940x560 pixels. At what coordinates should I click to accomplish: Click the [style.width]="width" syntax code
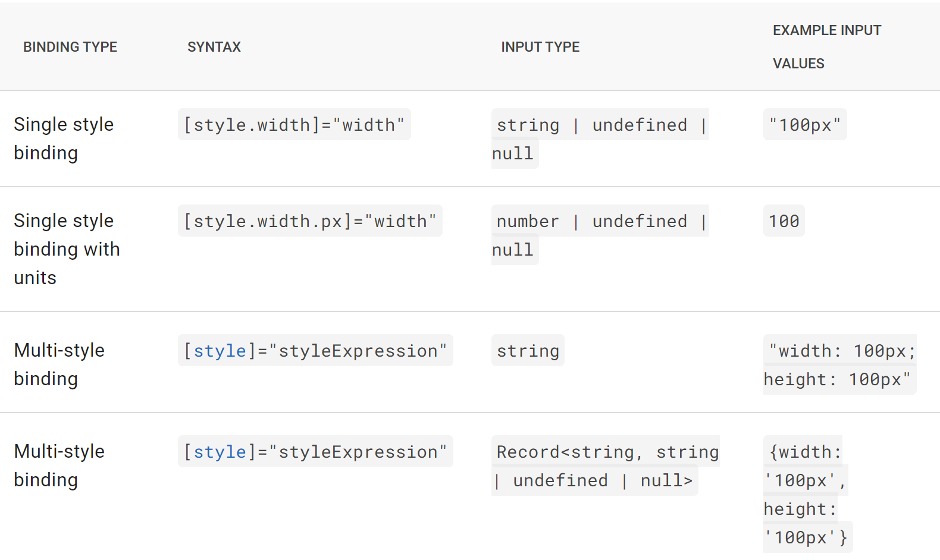pyautogui.click(x=294, y=125)
